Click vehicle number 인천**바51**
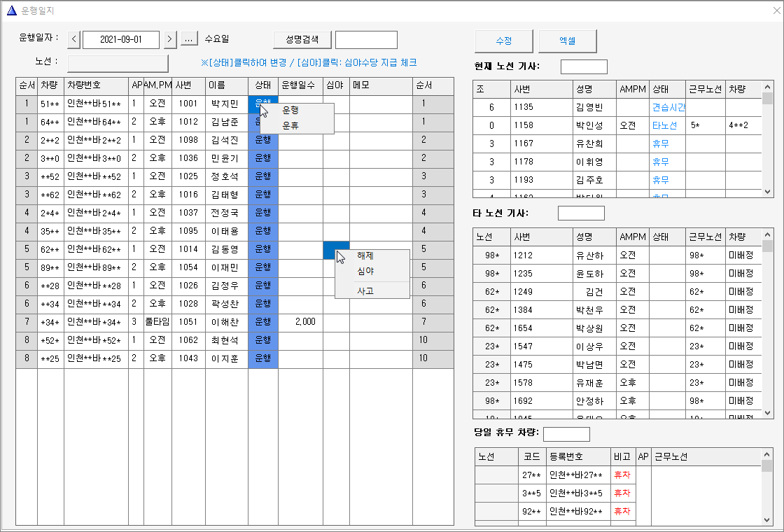Image resolution: width=784 pixels, height=532 pixels. point(96,104)
